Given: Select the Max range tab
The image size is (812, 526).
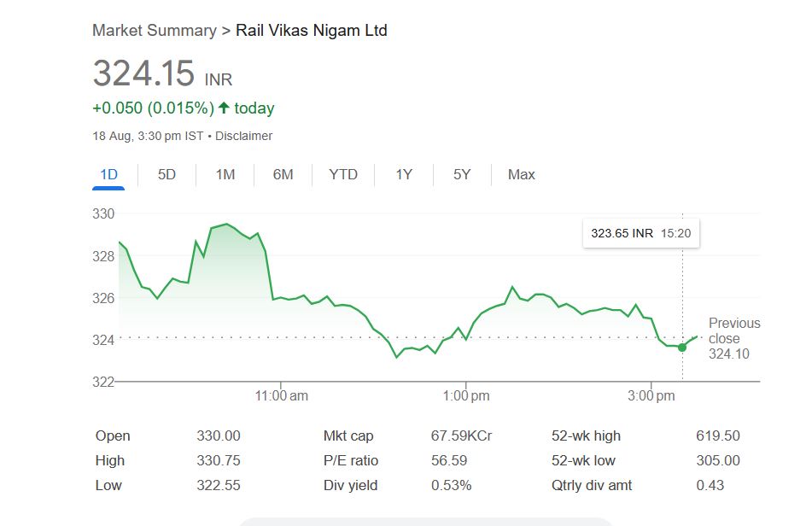Looking at the screenshot, I should (x=521, y=174).
